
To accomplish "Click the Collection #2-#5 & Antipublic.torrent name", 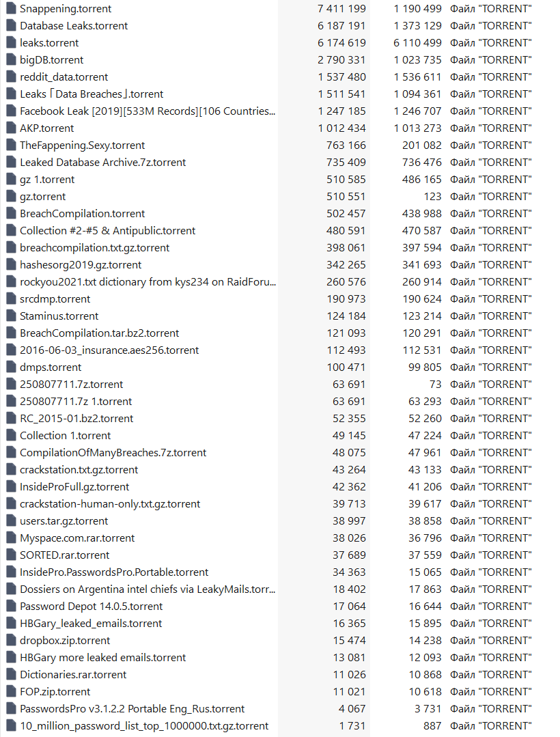I will click(108, 231).
